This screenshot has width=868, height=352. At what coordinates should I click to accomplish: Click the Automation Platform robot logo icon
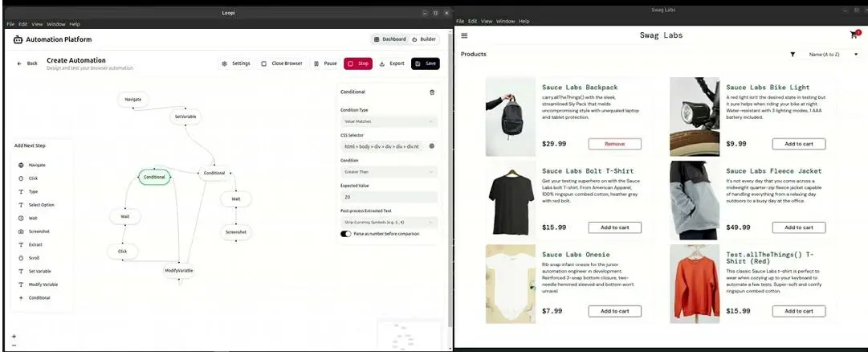click(x=18, y=39)
